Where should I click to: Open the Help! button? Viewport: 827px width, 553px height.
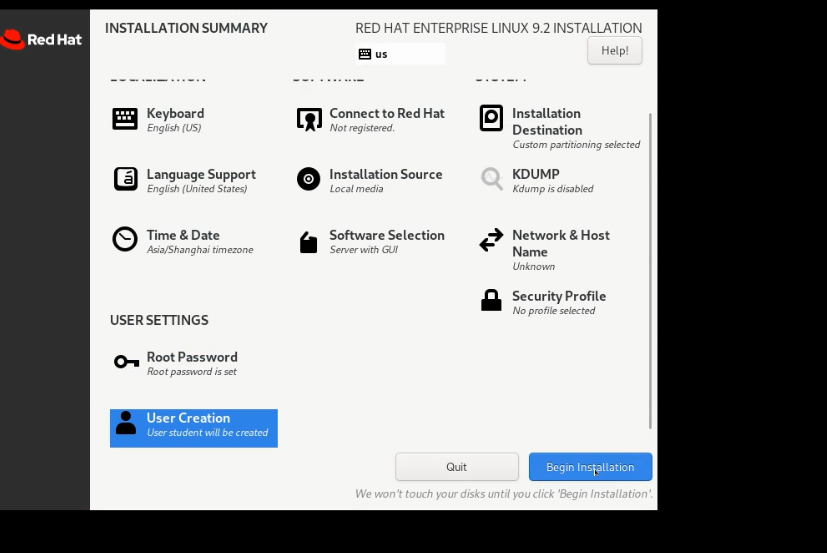coord(615,51)
